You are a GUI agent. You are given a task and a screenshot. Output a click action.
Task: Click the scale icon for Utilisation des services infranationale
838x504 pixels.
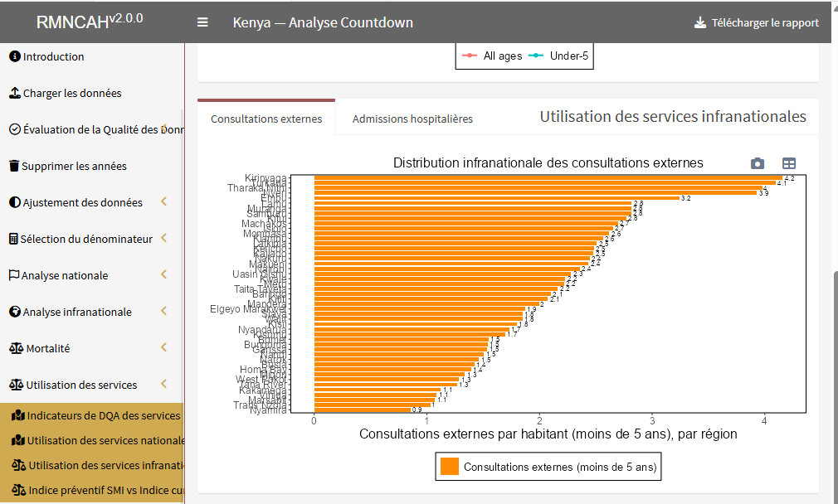[19, 465]
